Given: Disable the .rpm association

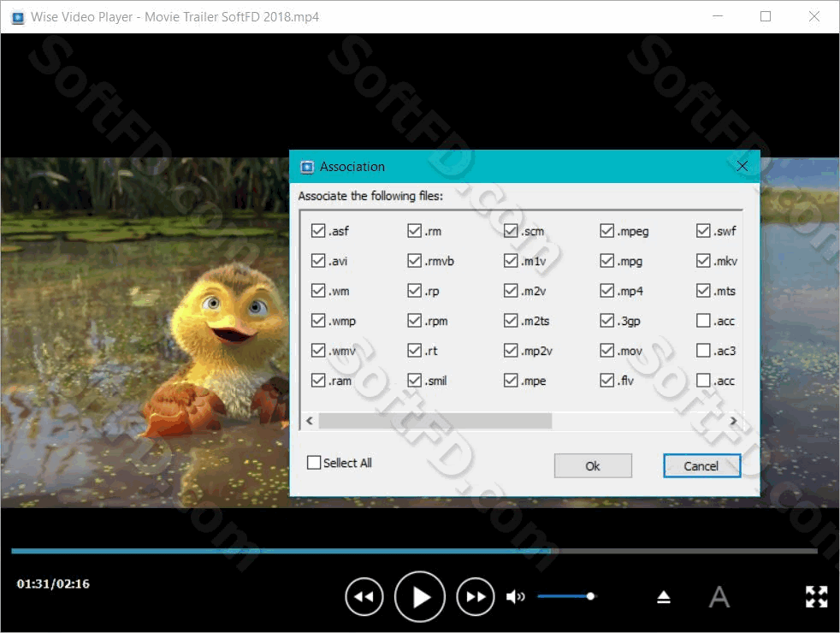Looking at the screenshot, I should [415, 321].
